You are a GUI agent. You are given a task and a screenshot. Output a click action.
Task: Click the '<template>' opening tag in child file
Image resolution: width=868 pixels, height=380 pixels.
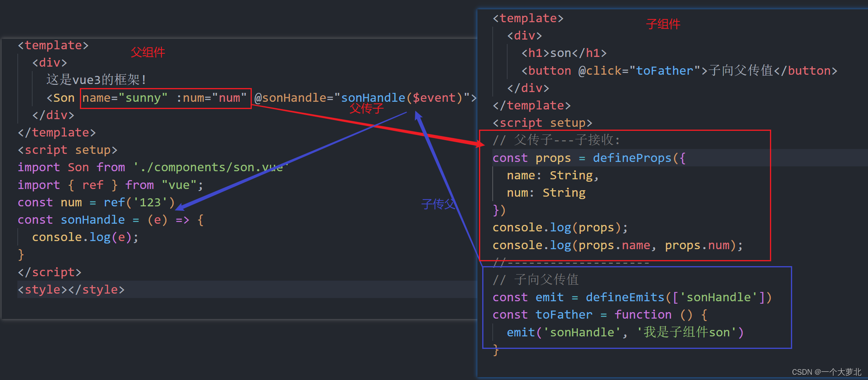[x=528, y=19]
